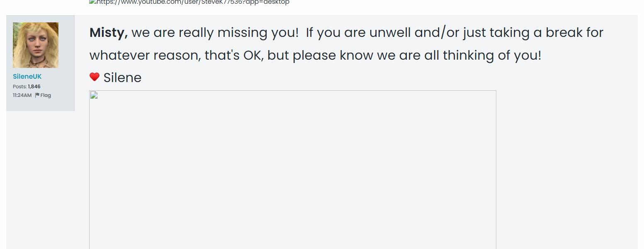Click the flag icon to report the post
The width and height of the screenshot is (644, 249).
pyautogui.click(x=37, y=95)
